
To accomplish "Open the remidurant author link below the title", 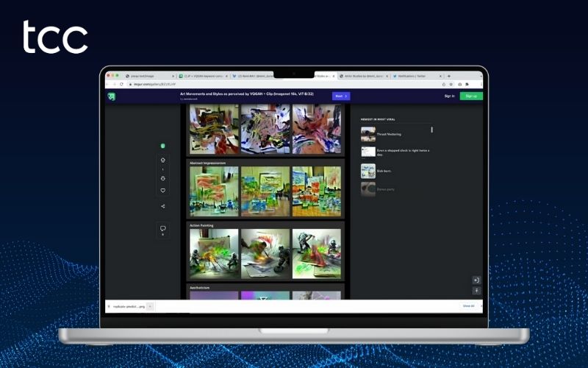I will coord(191,99).
